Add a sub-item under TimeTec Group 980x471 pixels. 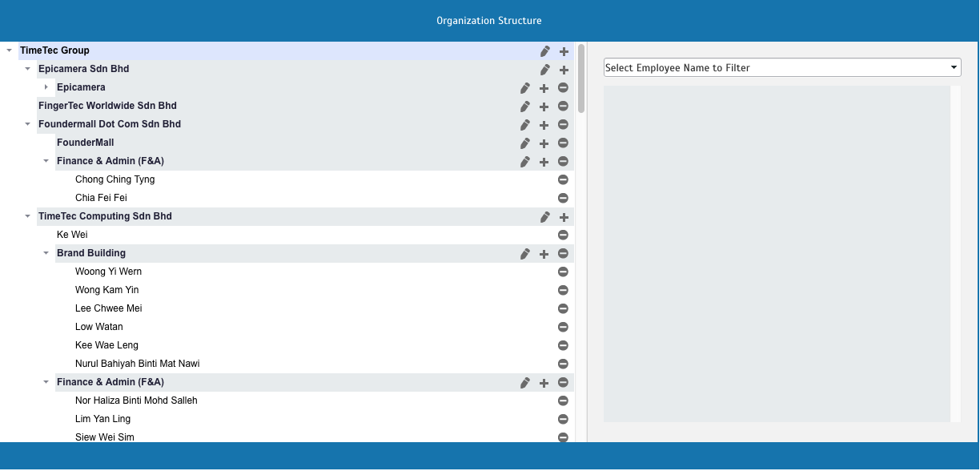tap(564, 51)
